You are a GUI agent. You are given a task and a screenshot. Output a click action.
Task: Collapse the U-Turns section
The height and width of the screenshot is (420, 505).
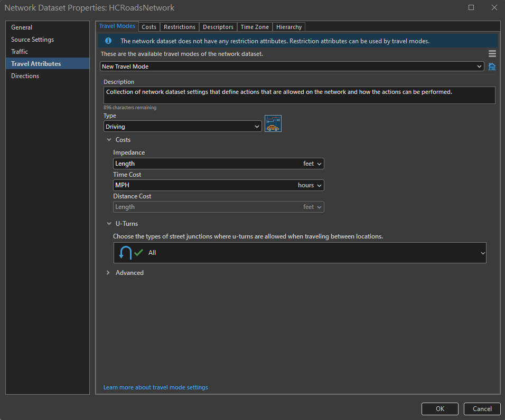click(109, 224)
